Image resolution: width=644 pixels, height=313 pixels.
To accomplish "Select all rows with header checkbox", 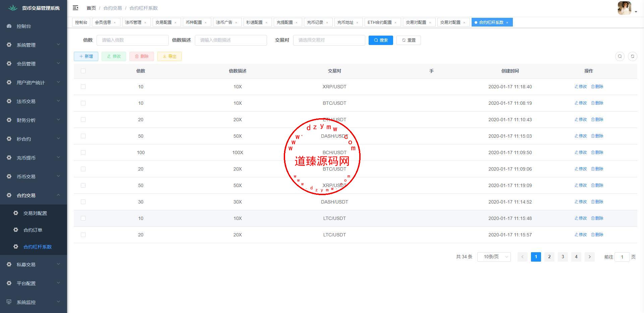I will click(83, 71).
